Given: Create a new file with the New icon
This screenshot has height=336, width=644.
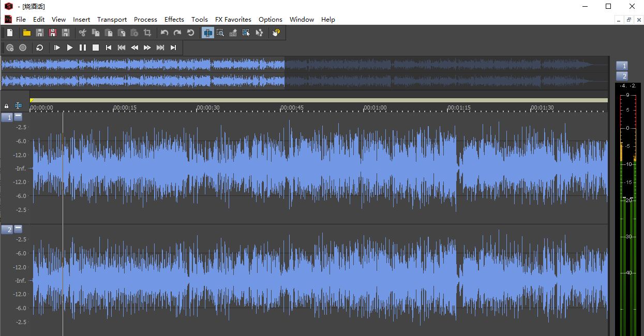Looking at the screenshot, I should 10,33.
